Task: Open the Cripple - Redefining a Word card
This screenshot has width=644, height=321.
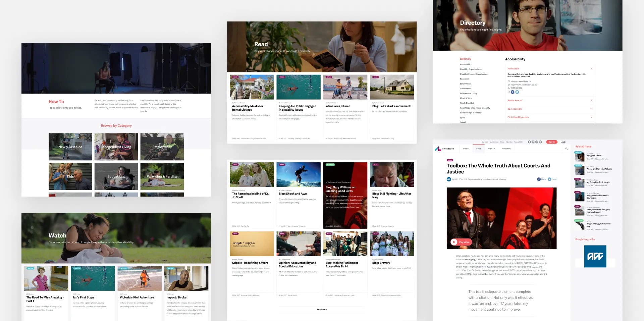Action: click(252, 264)
